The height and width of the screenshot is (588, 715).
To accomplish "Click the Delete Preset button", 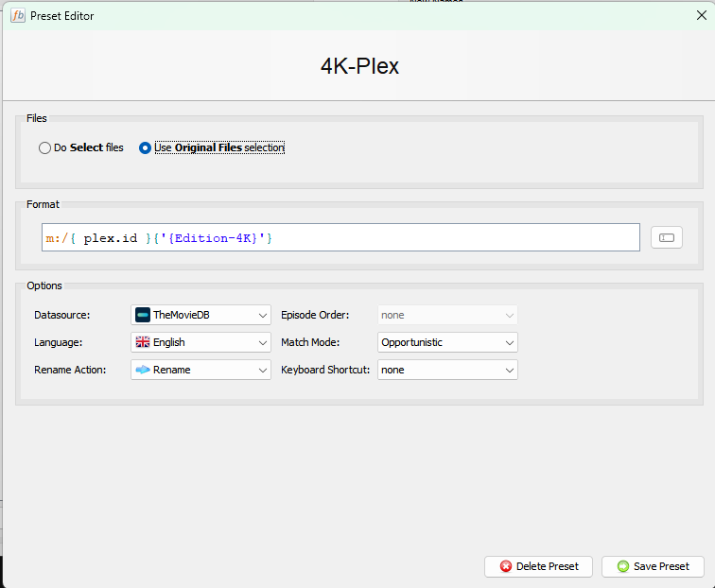I will [x=538, y=566].
